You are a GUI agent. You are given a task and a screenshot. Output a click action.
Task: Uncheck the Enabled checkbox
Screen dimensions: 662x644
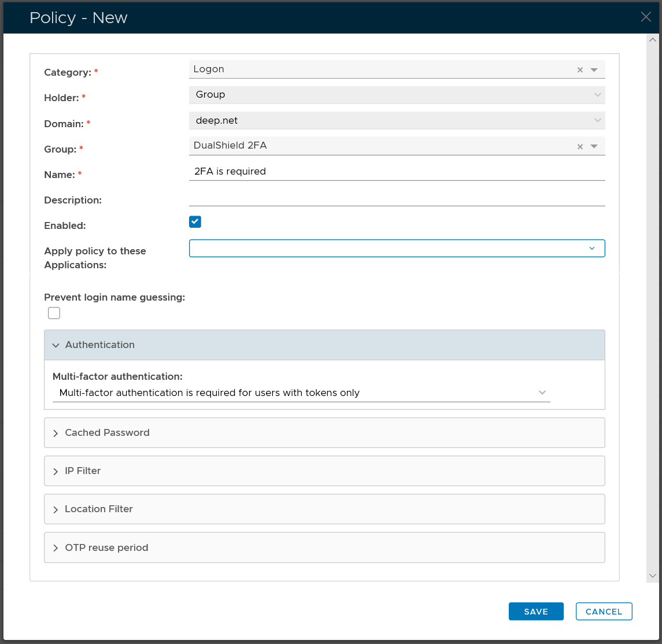[x=195, y=222]
